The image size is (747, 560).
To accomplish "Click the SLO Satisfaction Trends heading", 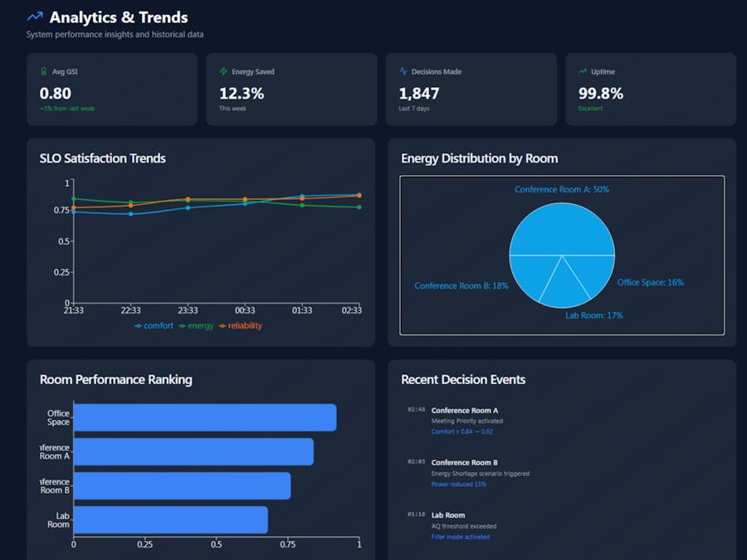I will (x=102, y=158).
